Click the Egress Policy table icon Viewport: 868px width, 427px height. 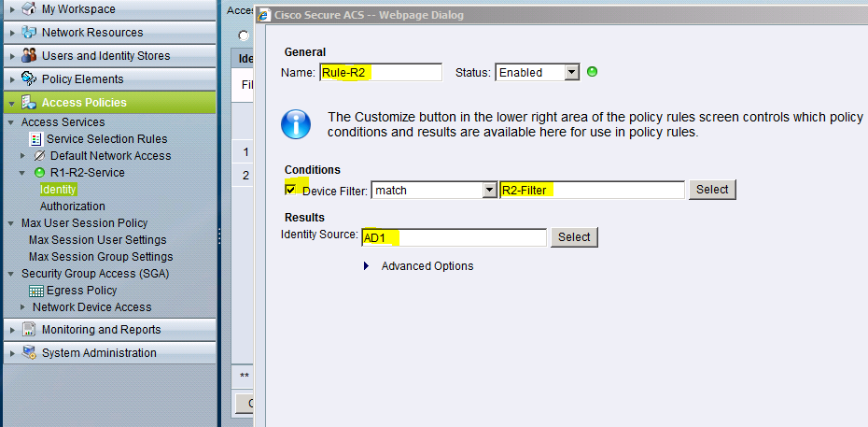[x=36, y=291]
